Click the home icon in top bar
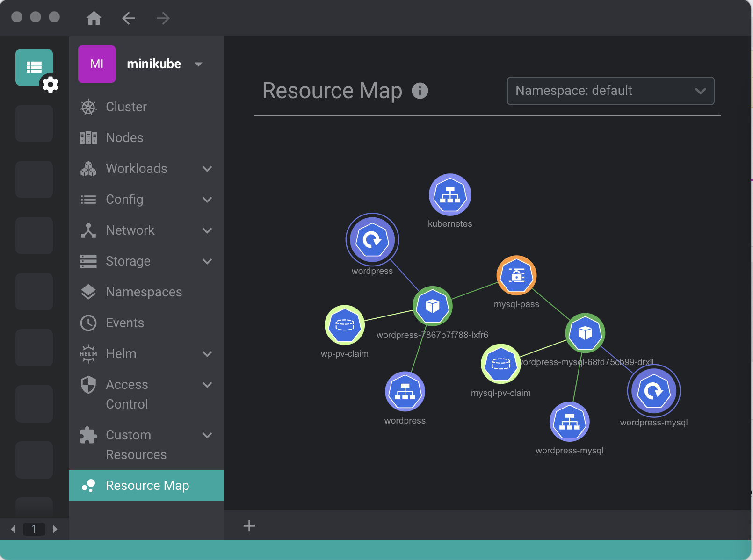The width and height of the screenshot is (753, 560). pos(94,18)
